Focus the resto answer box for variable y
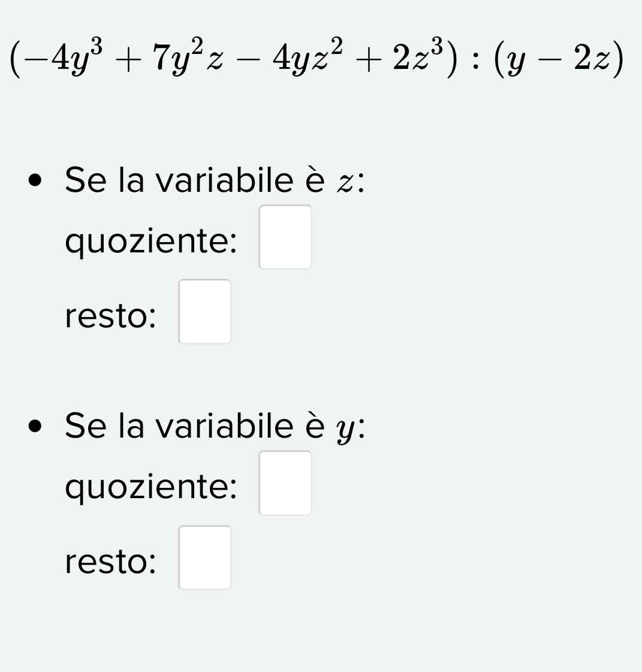Screen dimensions: 642x672 (205, 558)
